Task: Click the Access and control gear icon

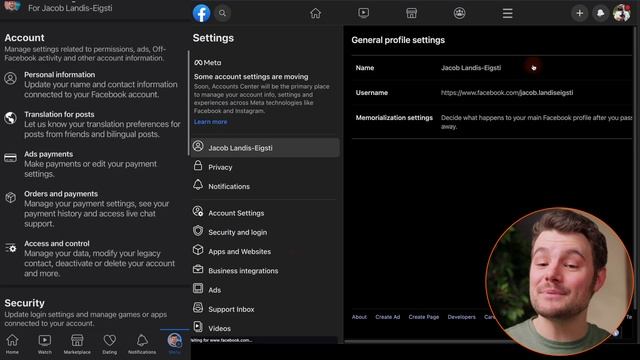Action: click(x=11, y=247)
